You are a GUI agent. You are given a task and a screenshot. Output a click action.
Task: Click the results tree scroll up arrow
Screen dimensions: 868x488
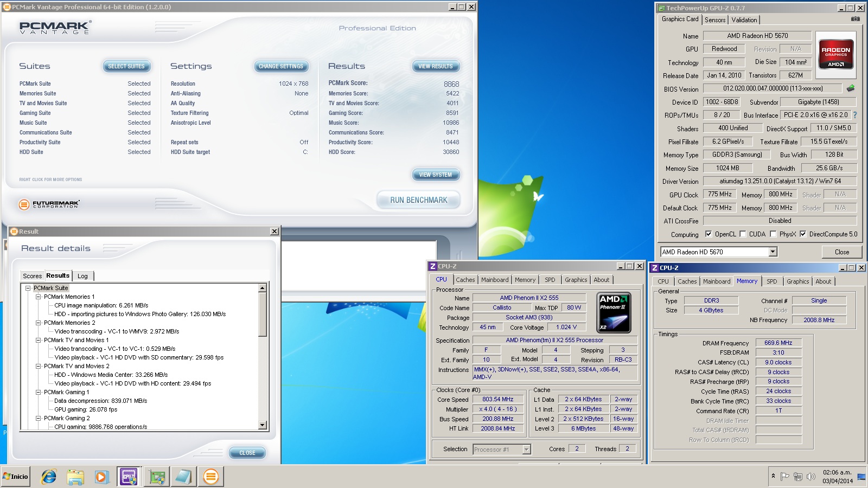pyautogui.click(x=263, y=288)
